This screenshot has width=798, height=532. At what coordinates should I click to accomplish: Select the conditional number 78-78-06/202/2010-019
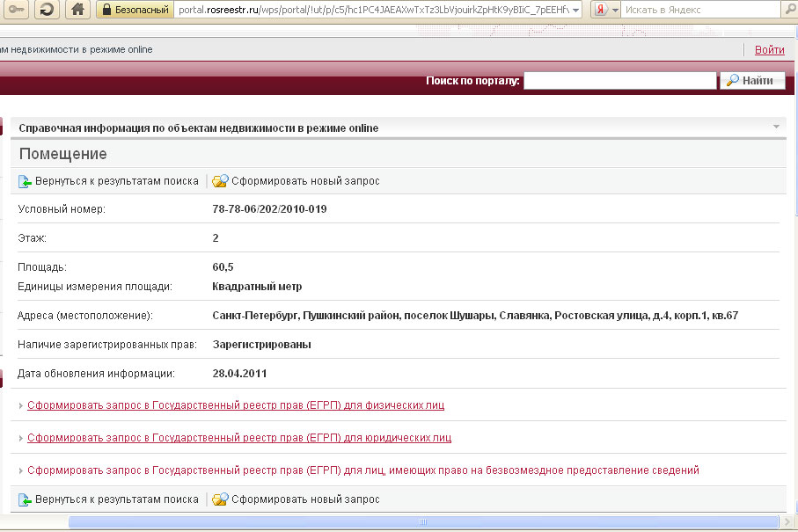tap(269, 209)
